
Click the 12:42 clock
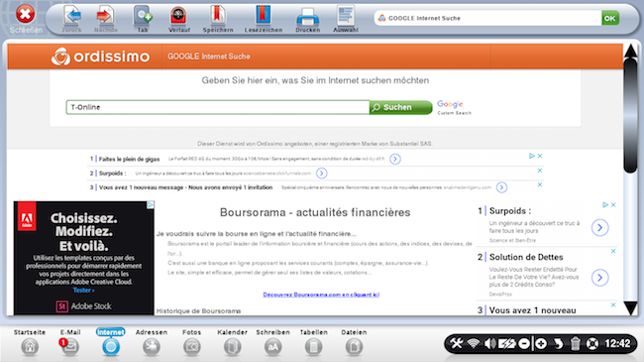pos(617,343)
